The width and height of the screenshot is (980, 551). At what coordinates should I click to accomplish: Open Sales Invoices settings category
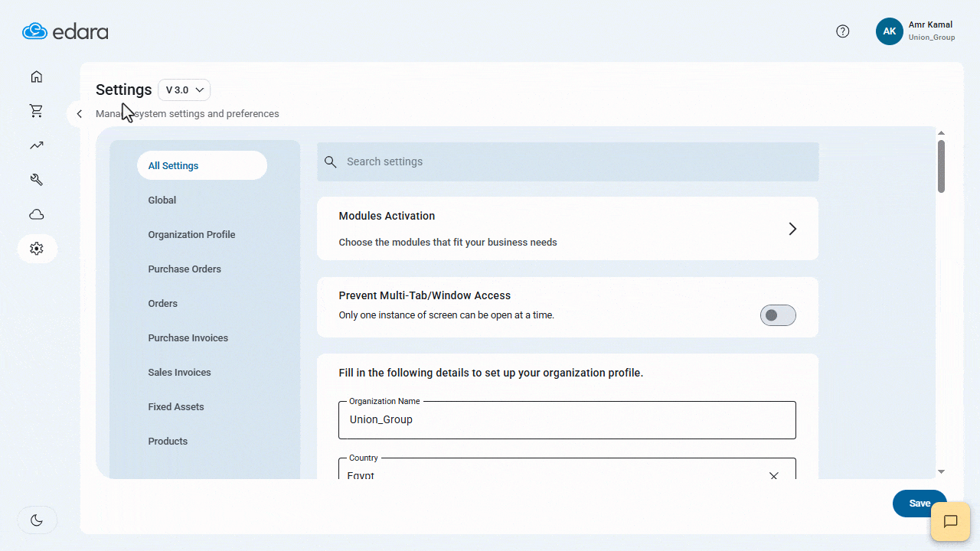(x=179, y=372)
